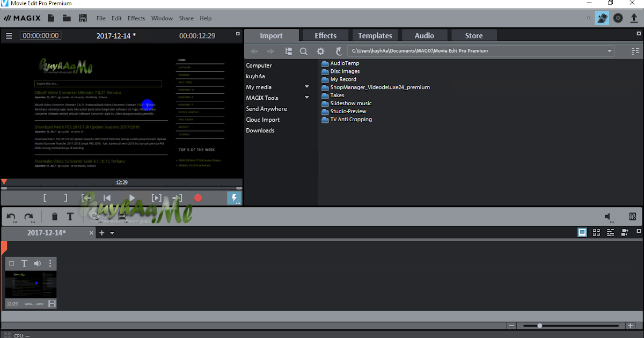Set range end with right bracket
This screenshot has height=338, width=644.
coord(65,198)
